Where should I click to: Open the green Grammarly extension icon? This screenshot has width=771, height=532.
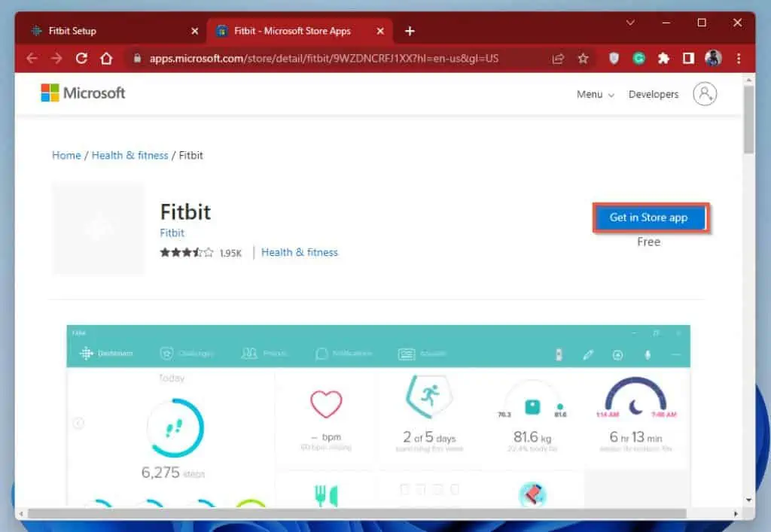[x=638, y=59]
